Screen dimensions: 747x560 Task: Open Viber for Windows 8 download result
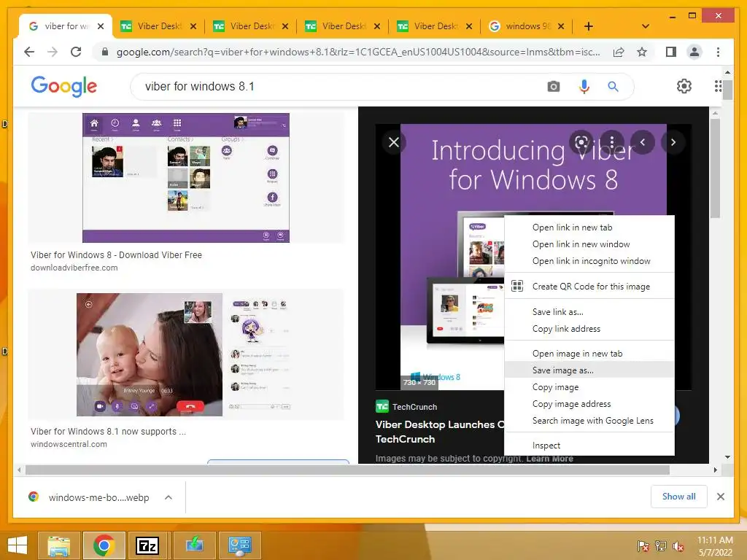tap(116, 254)
